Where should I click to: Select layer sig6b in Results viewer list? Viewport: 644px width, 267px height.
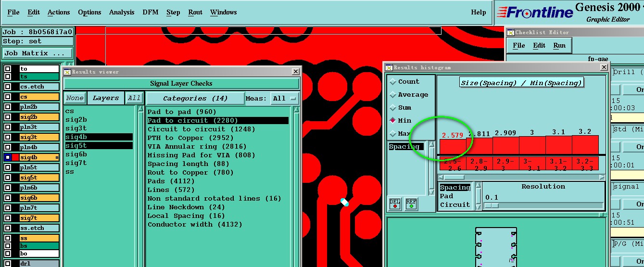[x=76, y=154]
